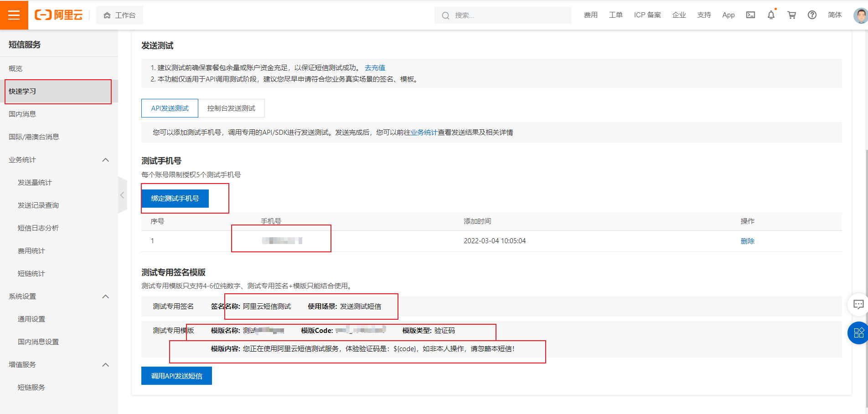Open the notification bell
Image resolution: width=868 pixels, height=414 pixels.
771,15
